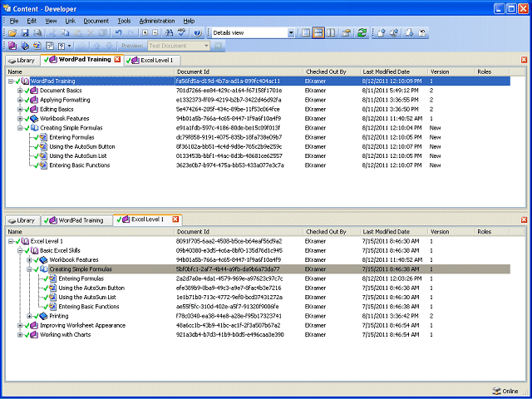
Task: Open the Administration menu
Action: (157, 21)
